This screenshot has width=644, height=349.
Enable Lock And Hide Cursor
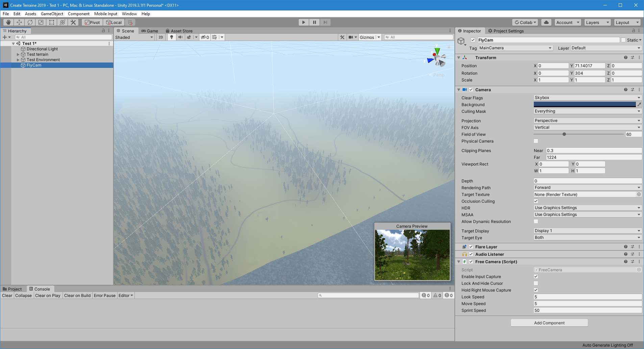536,283
